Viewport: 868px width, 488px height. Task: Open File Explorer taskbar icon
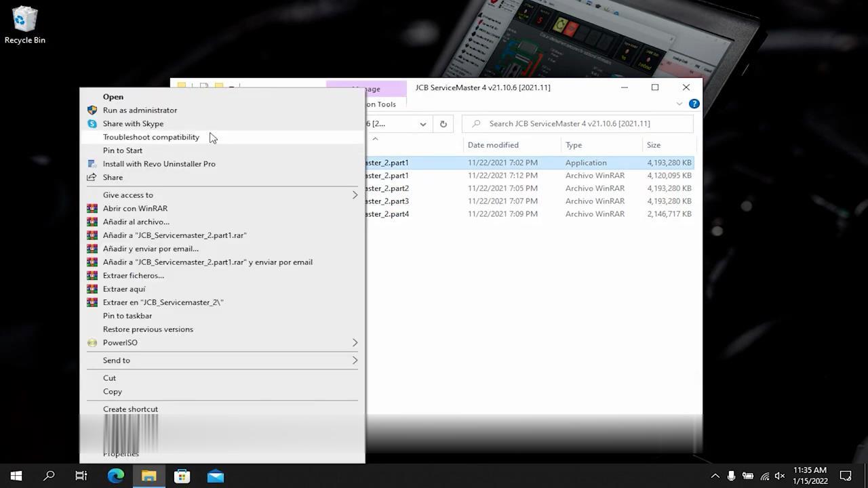pos(149,476)
